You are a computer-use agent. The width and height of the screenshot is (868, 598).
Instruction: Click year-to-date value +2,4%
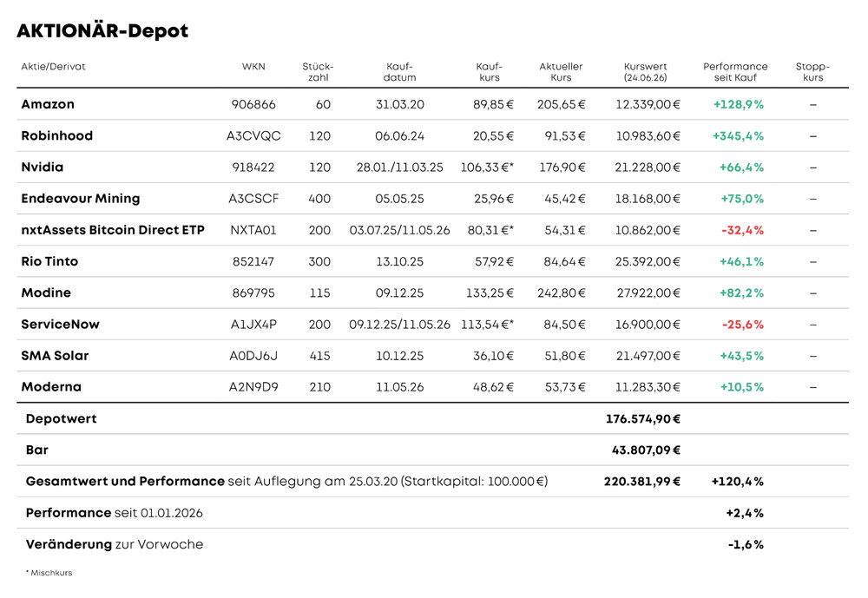pyautogui.click(x=745, y=513)
